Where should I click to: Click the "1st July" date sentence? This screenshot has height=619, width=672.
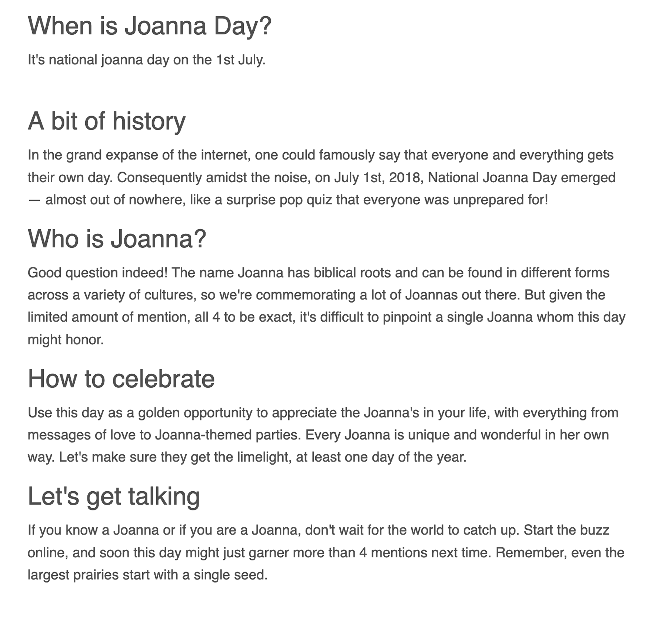[146, 60]
